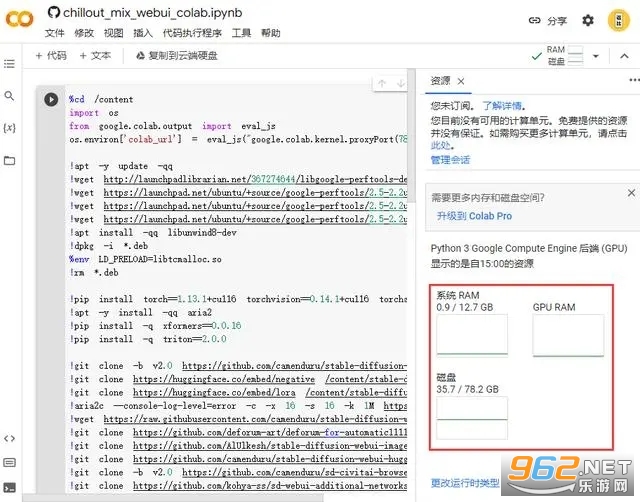The image size is (640, 502).
Task: Open the code snippets <> icon
Action: (9, 438)
